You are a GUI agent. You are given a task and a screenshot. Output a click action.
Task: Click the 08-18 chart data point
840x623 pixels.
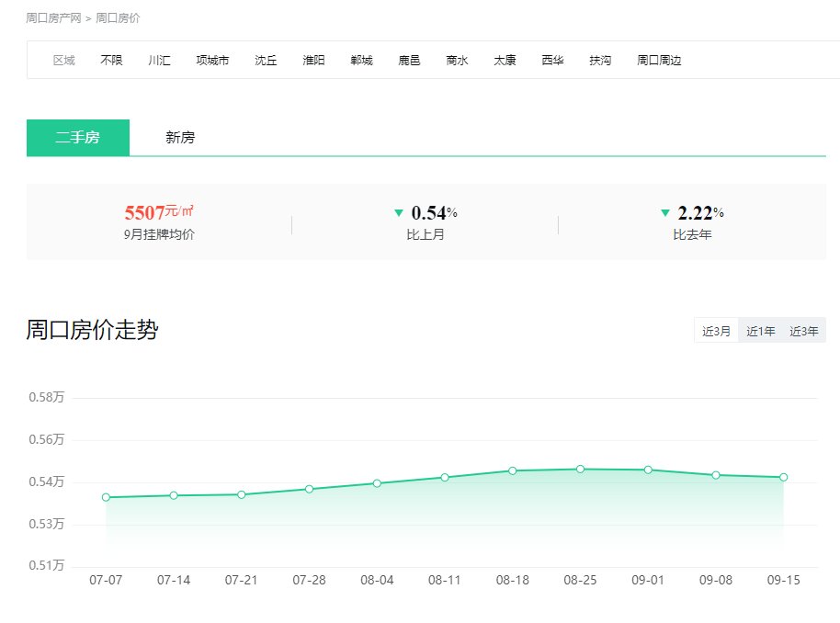[513, 470]
